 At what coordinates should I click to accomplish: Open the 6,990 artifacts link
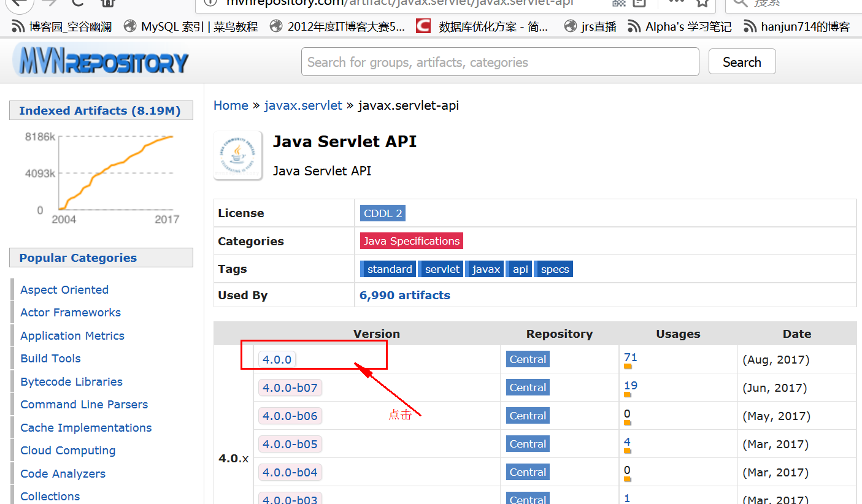(x=405, y=296)
